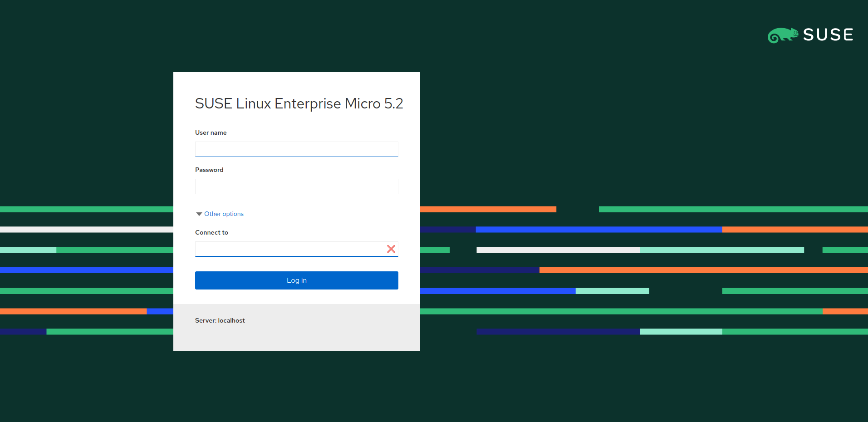Click the User name label
This screenshot has width=868, height=422.
coord(211,133)
